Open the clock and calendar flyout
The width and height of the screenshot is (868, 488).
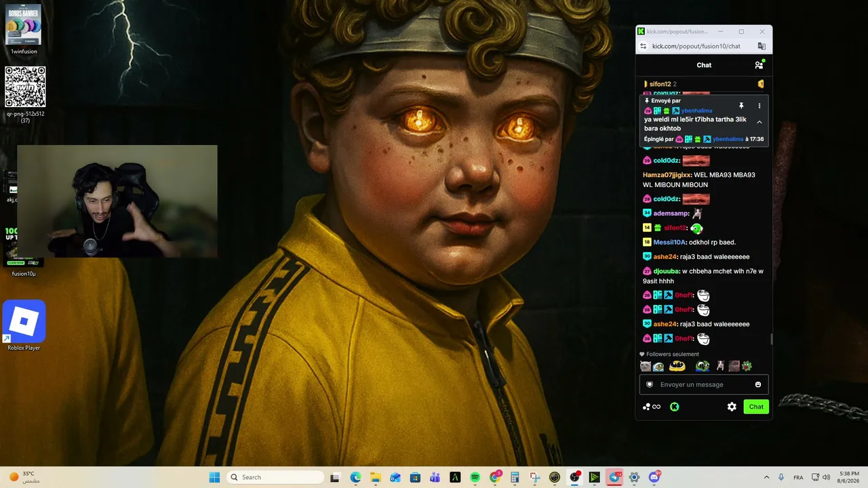849,477
